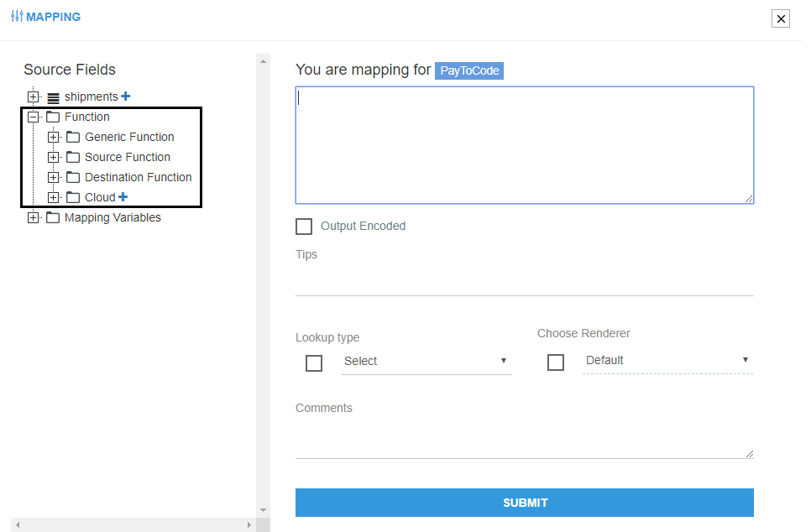Image resolution: width=811 pixels, height=532 pixels.
Task: Click the plus icon next to shipments
Action: pyautogui.click(x=126, y=96)
